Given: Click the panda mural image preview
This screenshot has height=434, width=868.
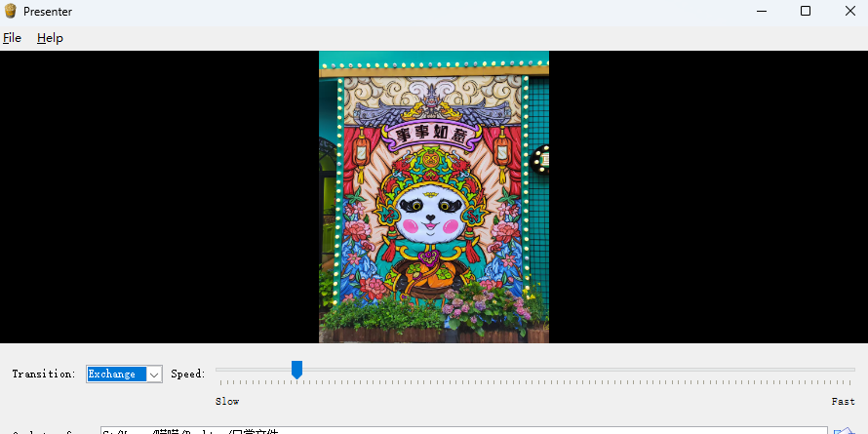Looking at the screenshot, I should [434, 197].
